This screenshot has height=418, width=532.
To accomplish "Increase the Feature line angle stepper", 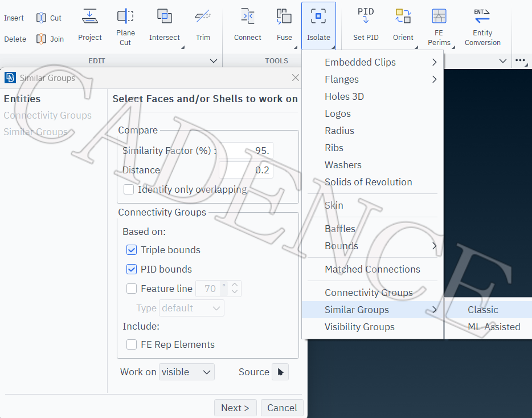I will [235, 285].
